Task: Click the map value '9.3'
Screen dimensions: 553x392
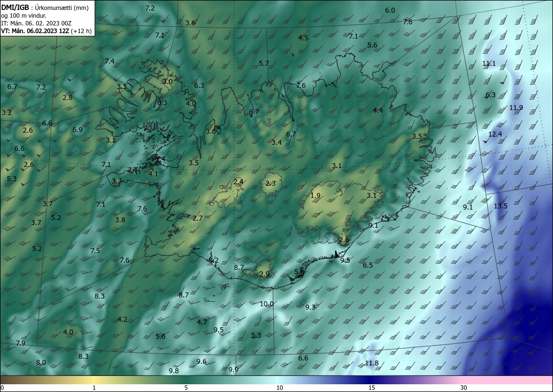Action: tap(310, 307)
